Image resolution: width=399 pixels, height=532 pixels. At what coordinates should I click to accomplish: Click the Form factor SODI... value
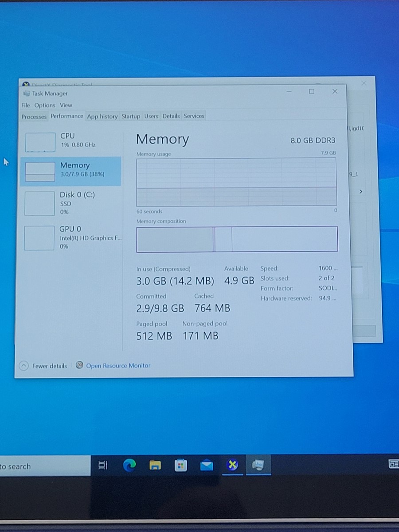(328, 288)
